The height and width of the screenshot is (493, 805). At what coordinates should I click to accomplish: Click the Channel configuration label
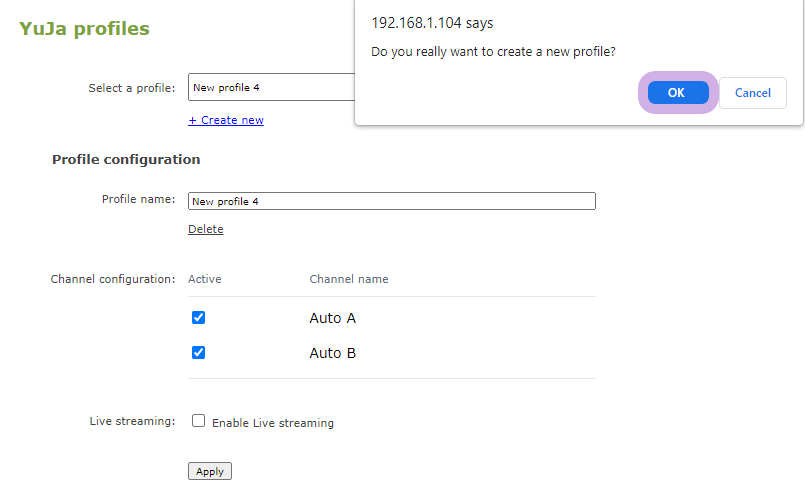click(x=113, y=279)
